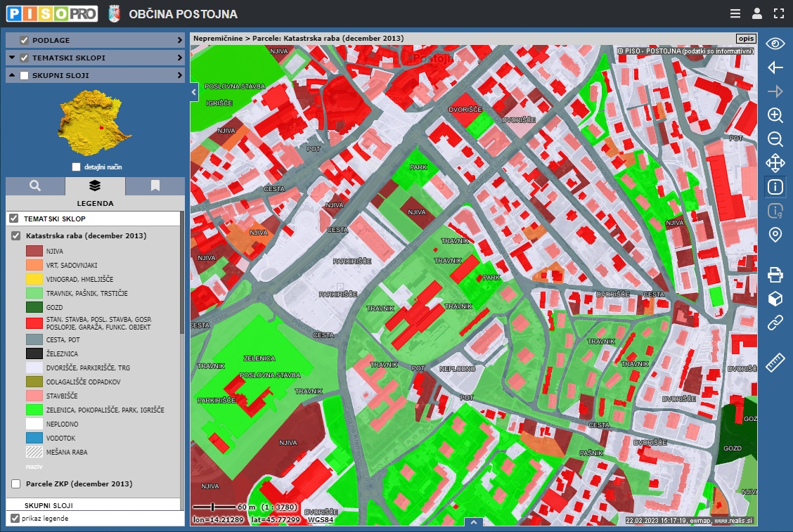Expand the PODLAGE panel section
The image size is (793, 532).
(x=180, y=41)
